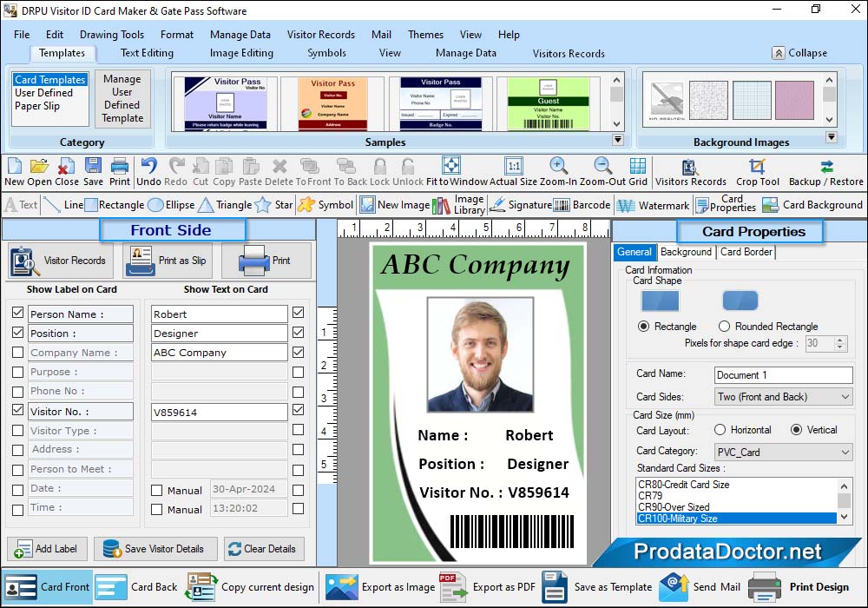This screenshot has width=868, height=608.
Task: Select Vertical card layout
Action: (796, 430)
